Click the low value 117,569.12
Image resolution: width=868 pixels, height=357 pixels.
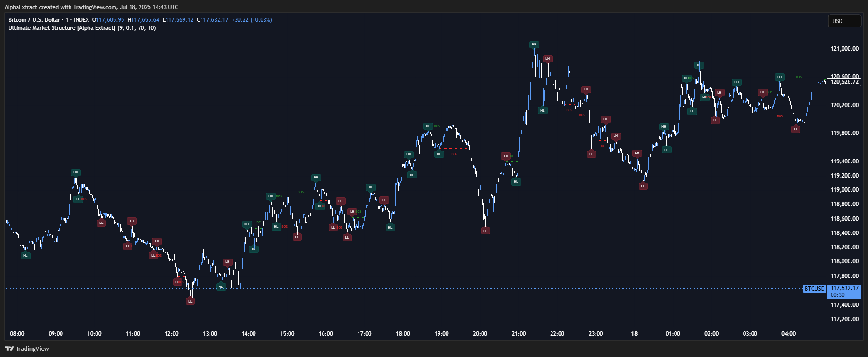[179, 20]
